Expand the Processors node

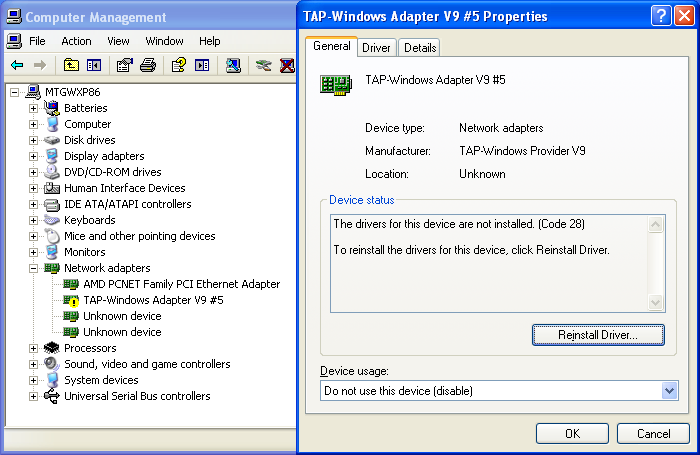click(33, 348)
